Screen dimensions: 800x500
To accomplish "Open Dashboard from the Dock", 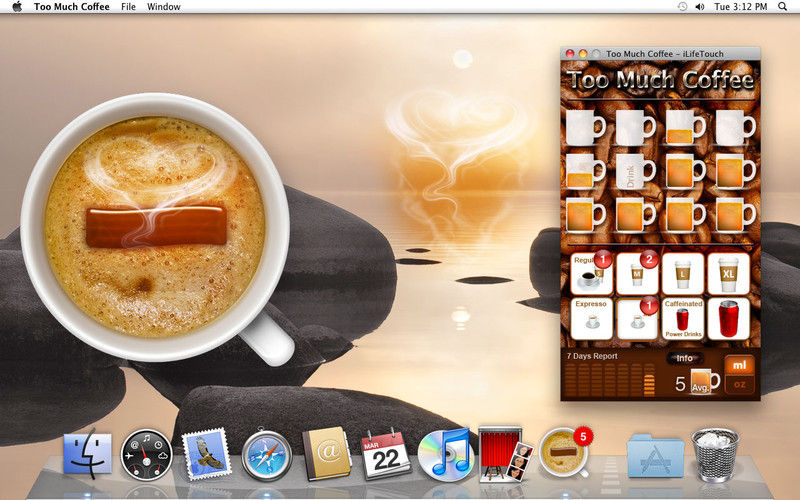I will [146, 455].
